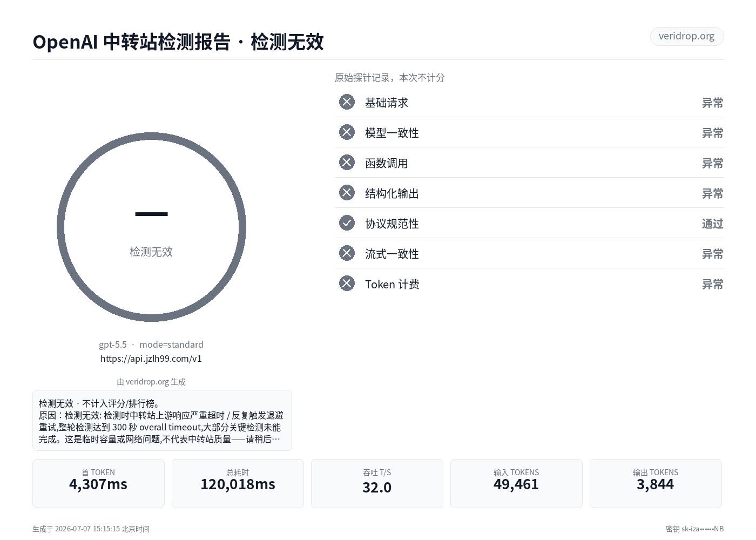Open the veridrop.org badge at top right
This screenshot has width=756, height=540.
tap(687, 36)
